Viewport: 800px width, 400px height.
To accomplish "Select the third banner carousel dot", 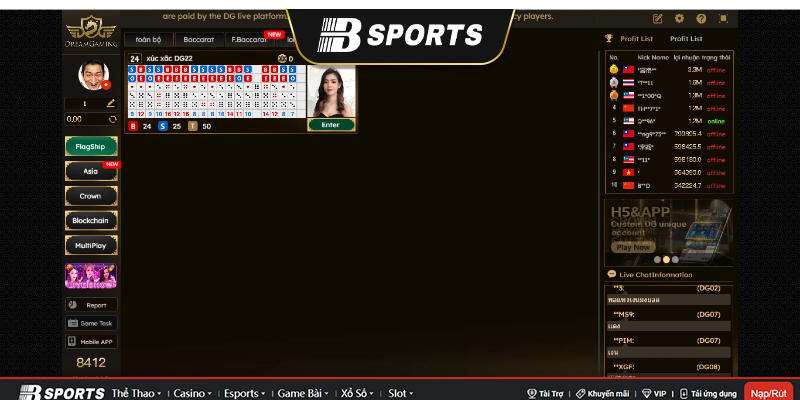I will [x=675, y=259].
